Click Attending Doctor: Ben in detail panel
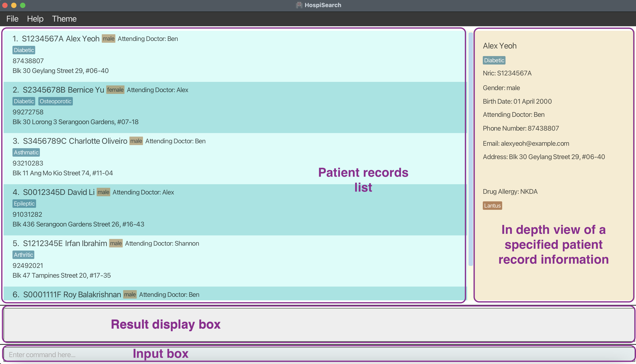This screenshot has height=364, width=636. tap(514, 115)
